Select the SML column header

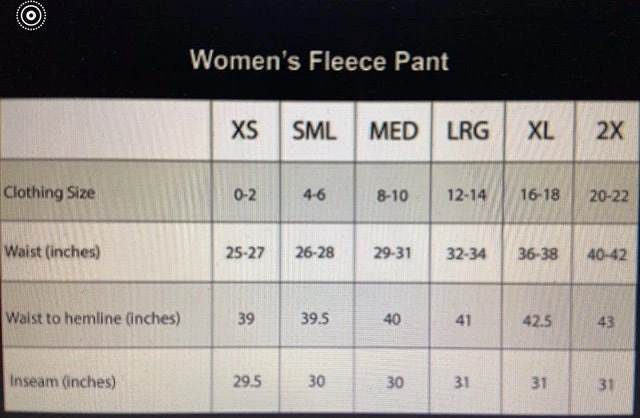pos(314,131)
